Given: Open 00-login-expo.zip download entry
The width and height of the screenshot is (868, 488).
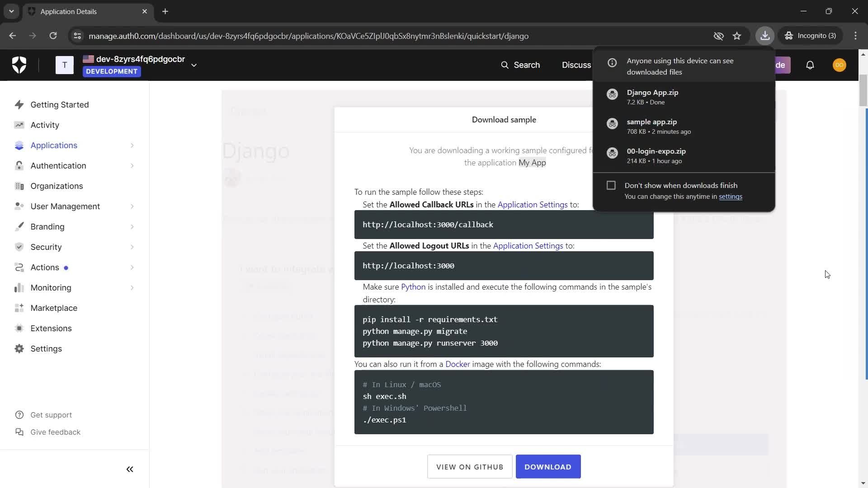Looking at the screenshot, I should pyautogui.click(x=684, y=155).
